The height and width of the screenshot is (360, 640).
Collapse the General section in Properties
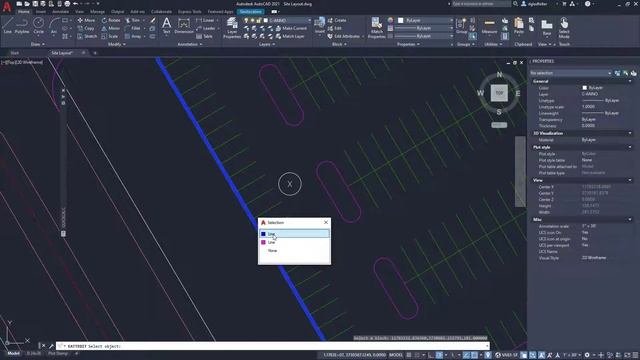click(x=630, y=81)
